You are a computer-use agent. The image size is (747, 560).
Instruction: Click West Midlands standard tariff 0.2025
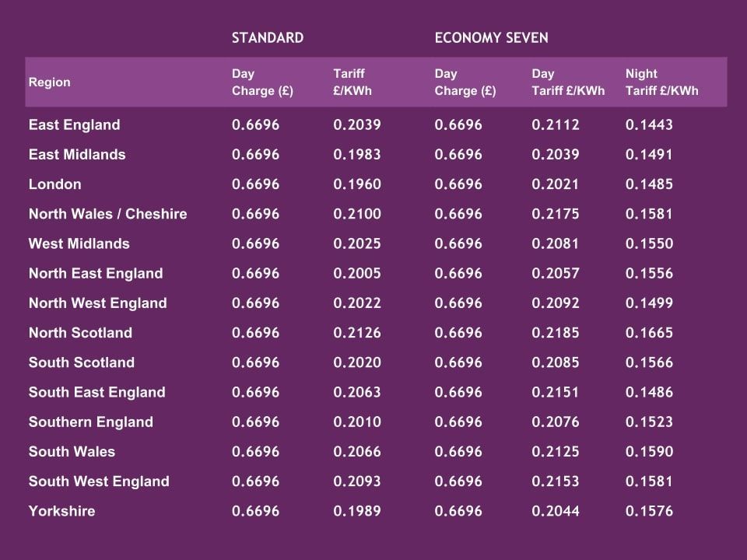coord(357,243)
